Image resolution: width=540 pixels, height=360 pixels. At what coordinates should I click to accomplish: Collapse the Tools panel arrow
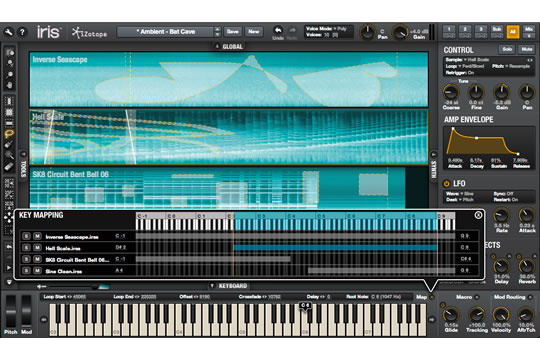[24, 154]
